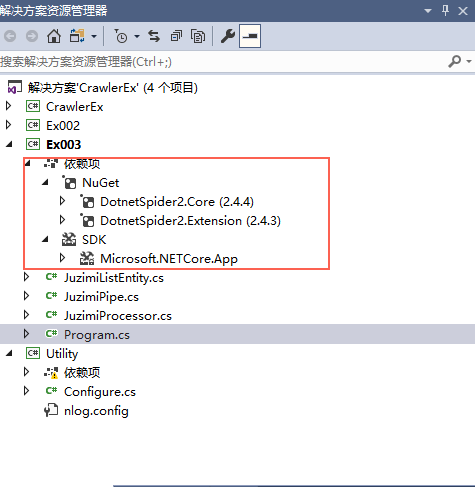Toggle auto-hide pin icon
This screenshot has height=487, width=475.
[445, 11]
